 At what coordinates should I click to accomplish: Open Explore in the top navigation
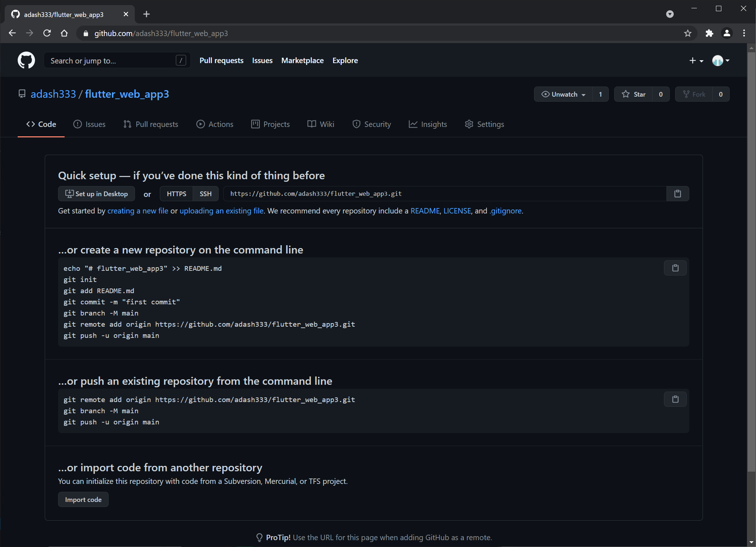[x=345, y=61]
